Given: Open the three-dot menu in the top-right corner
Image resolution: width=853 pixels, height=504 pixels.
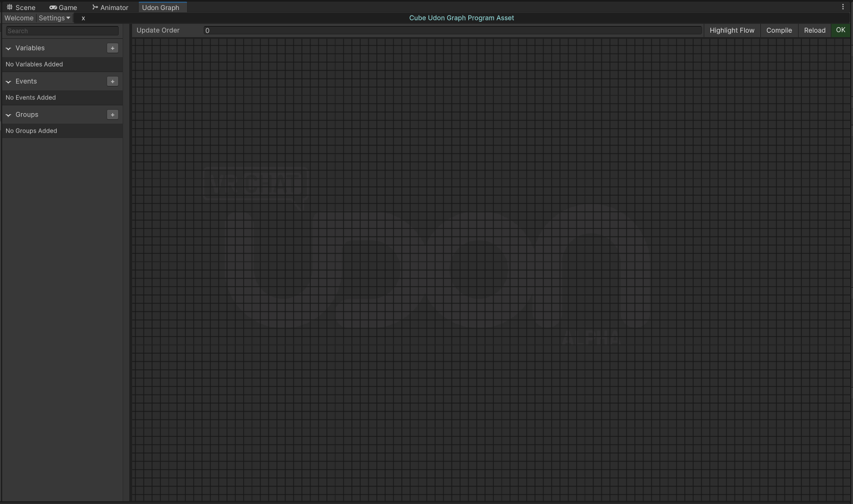Looking at the screenshot, I should click(x=844, y=6).
